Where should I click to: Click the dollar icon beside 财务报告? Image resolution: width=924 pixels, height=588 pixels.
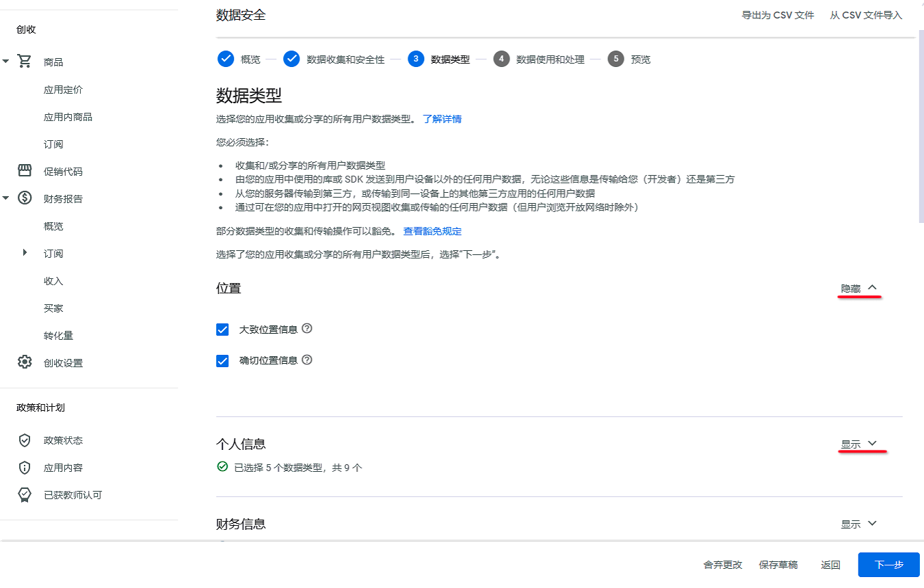tap(25, 198)
